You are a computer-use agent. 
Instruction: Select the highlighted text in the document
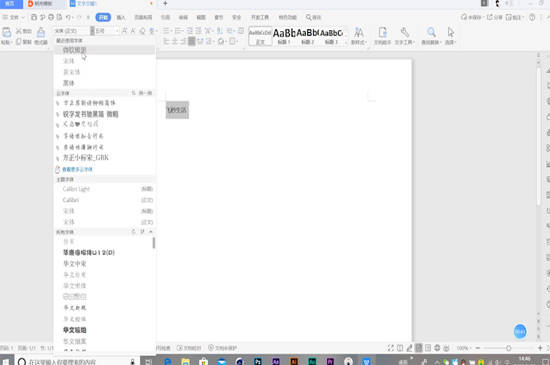(x=177, y=110)
